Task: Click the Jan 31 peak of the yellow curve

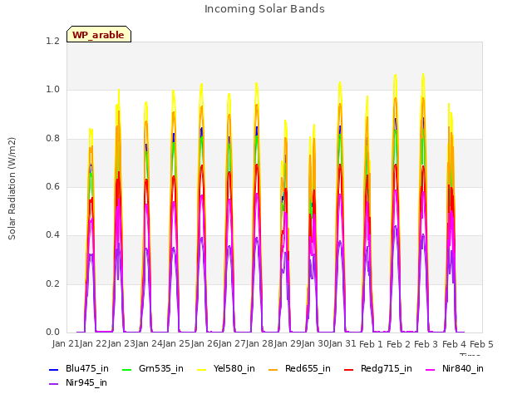Action: (x=340, y=82)
